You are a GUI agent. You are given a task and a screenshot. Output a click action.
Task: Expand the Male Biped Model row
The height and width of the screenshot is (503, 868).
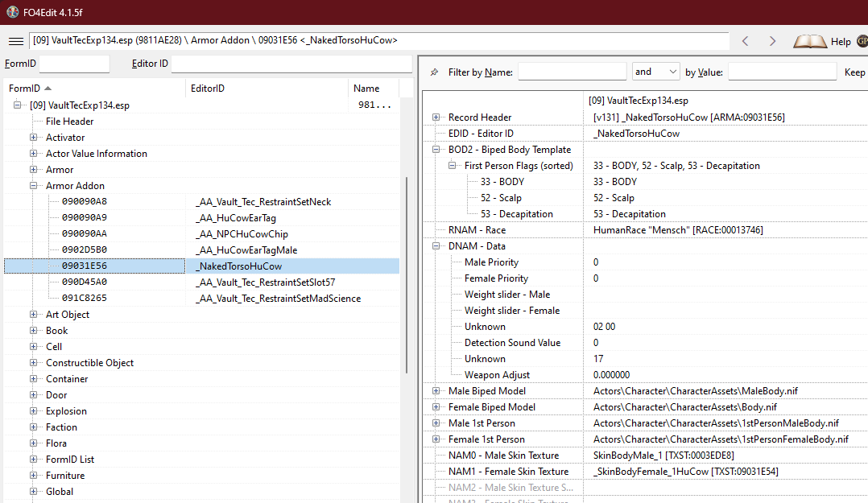click(436, 390)
